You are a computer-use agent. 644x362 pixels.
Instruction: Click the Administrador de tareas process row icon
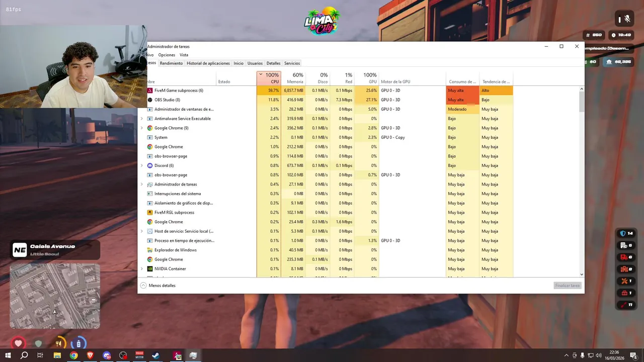click(150, 185)
